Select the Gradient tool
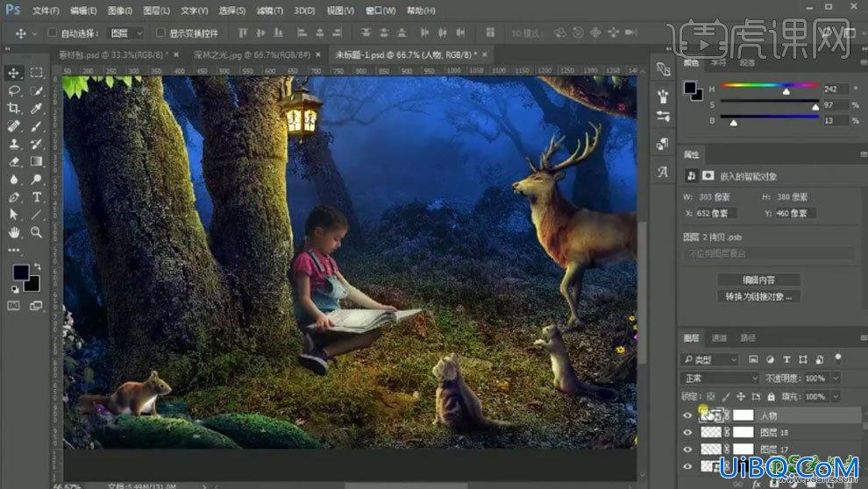This screenshot has height=489, width=868. [37, 161]
